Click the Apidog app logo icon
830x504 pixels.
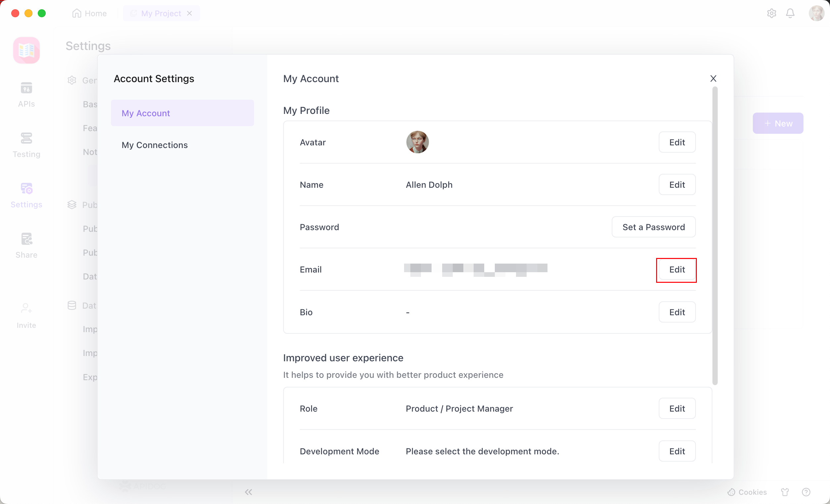[x=26, y=50]
